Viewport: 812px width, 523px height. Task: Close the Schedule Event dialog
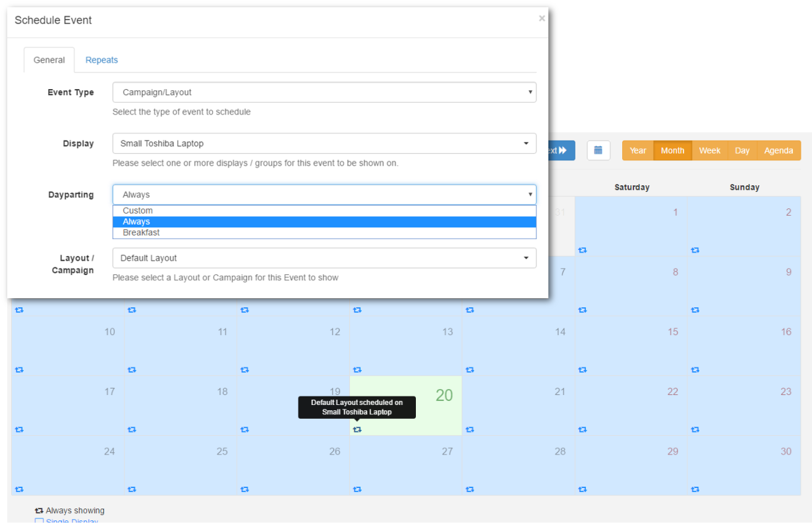[542, 18]
